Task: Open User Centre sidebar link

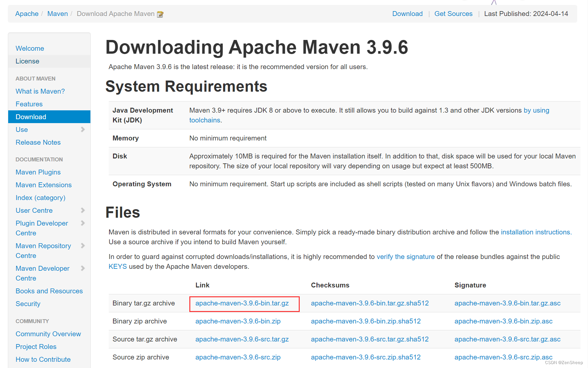Action: pos(34,211)
